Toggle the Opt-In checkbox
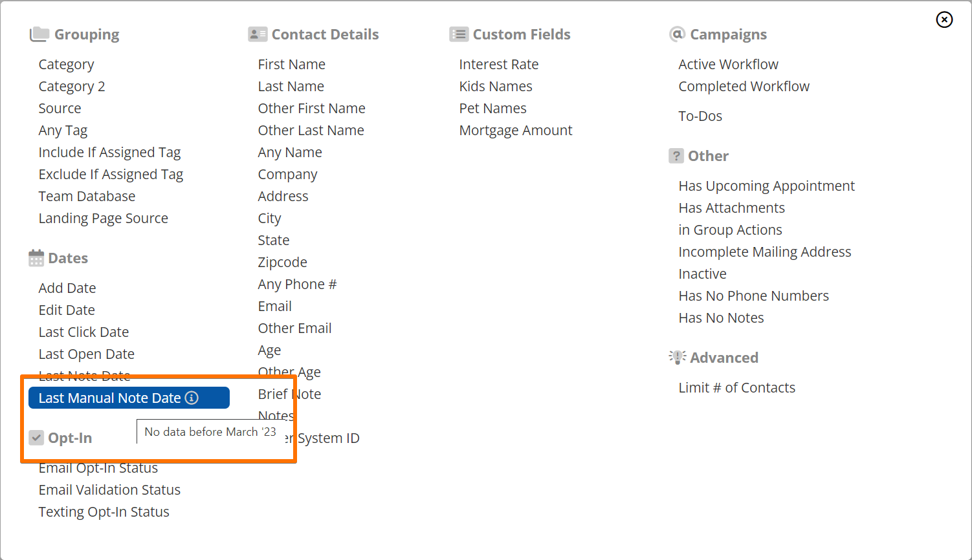Image resolution: width=972 pixels, height=560 pixels. click(37, 437)
